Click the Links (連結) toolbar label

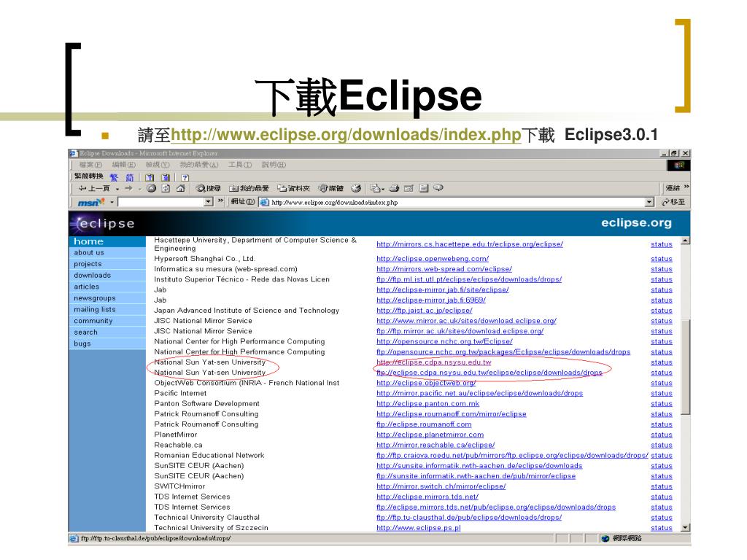(673, 188)
